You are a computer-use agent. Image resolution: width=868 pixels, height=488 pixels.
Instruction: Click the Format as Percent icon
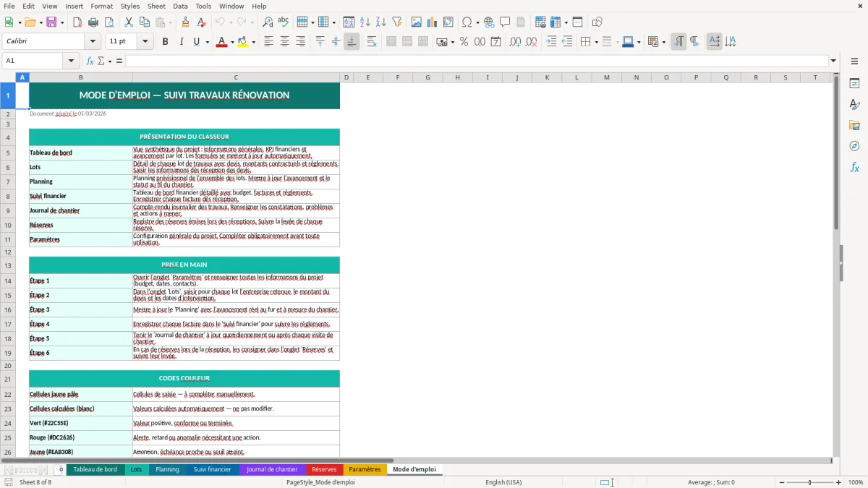[x=464, y=42]
